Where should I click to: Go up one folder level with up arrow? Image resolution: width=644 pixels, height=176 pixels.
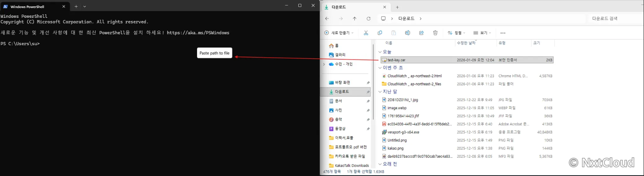(354, 19)
